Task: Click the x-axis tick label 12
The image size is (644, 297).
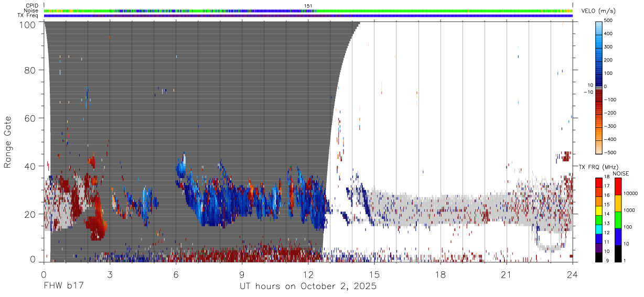Action: click(308, 274)
